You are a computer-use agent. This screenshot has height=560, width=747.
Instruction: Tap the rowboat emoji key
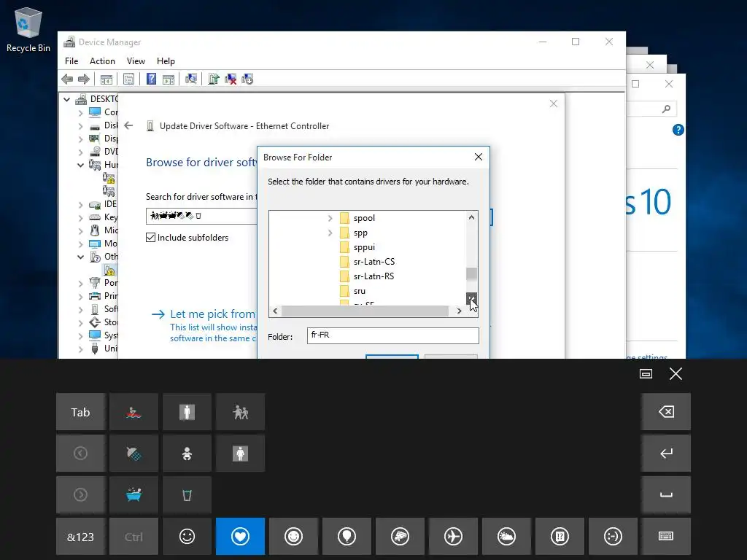point(134,412)
